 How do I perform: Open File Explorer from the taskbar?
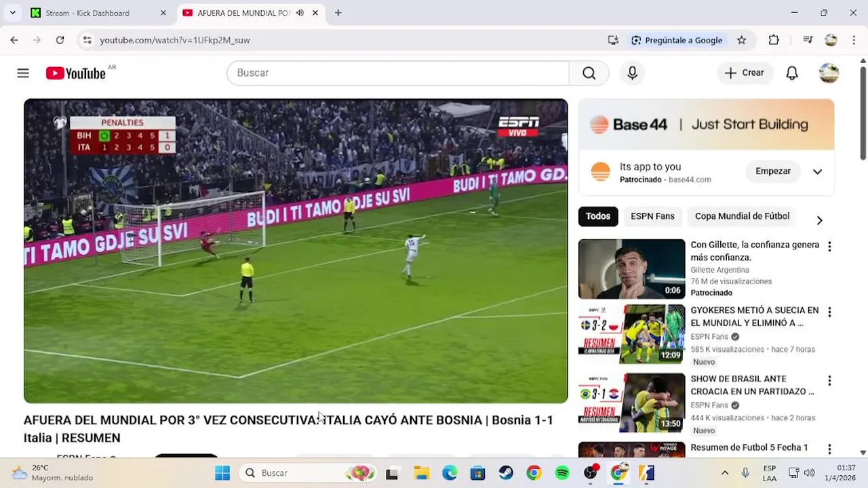pos(421,473)
